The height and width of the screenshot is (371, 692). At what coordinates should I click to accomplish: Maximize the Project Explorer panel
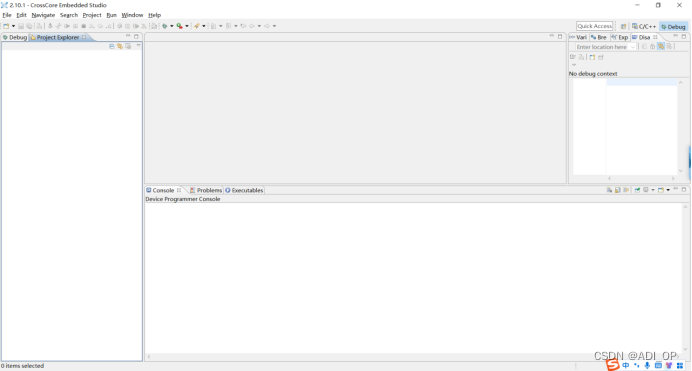pos(136,37)
